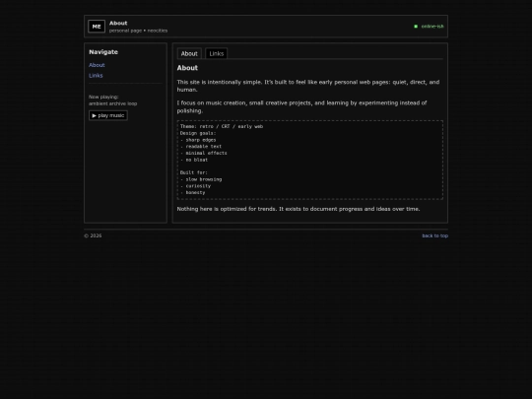Click the 'Design goals:' line
Screen dimensions: 532x399
(x=198, y=133)
